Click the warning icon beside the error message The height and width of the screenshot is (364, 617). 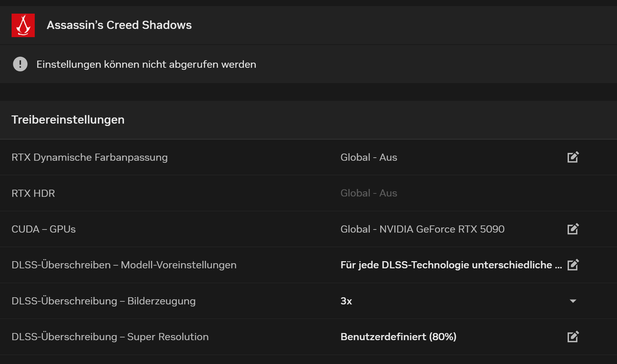20,64
